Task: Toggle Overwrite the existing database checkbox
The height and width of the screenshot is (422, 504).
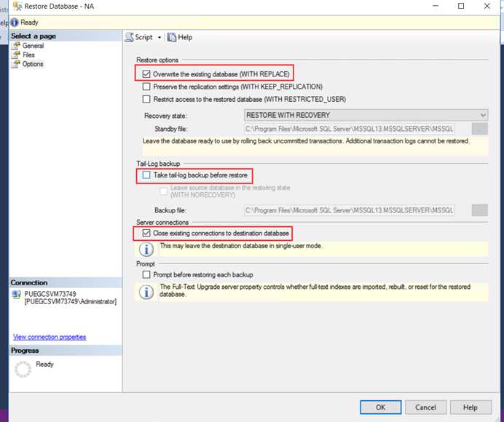Action: pyautogui.click(x=147, y=73)
